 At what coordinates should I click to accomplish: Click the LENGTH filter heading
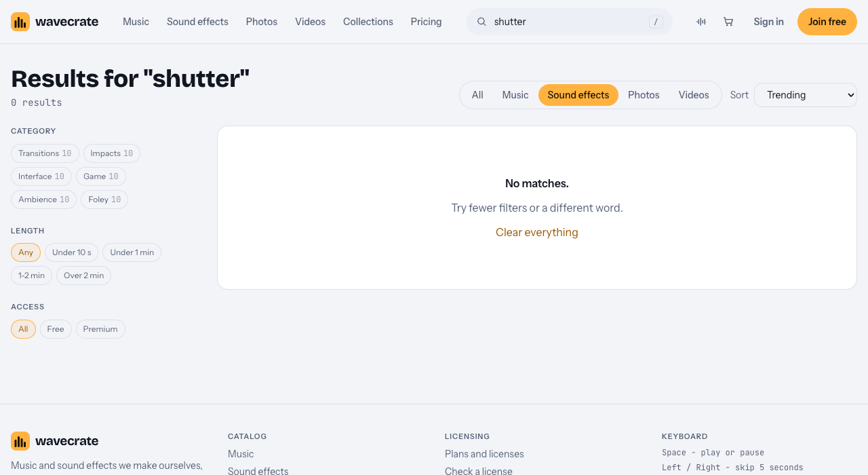click(x=28, y=231)
